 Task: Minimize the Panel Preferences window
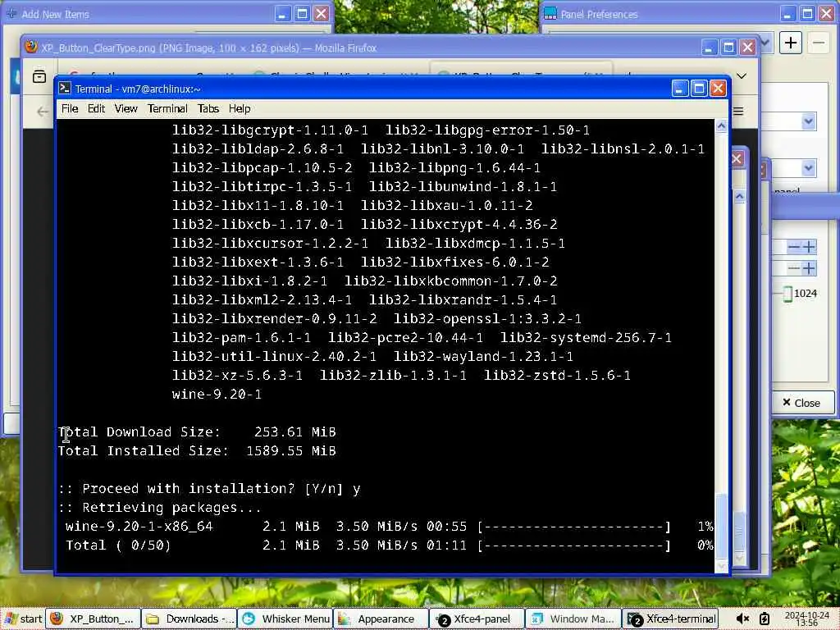(788, 14)
